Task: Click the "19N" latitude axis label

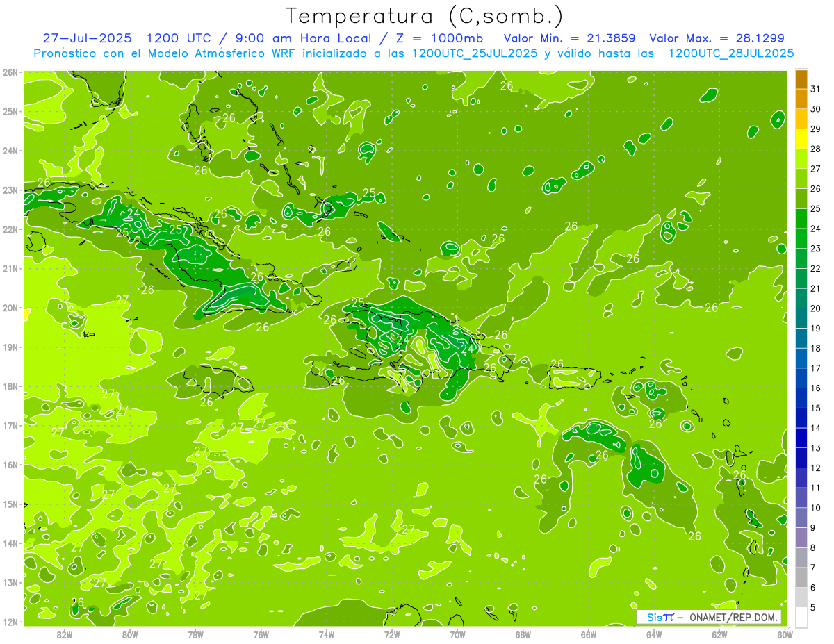Action: click(x=10, y=347)
